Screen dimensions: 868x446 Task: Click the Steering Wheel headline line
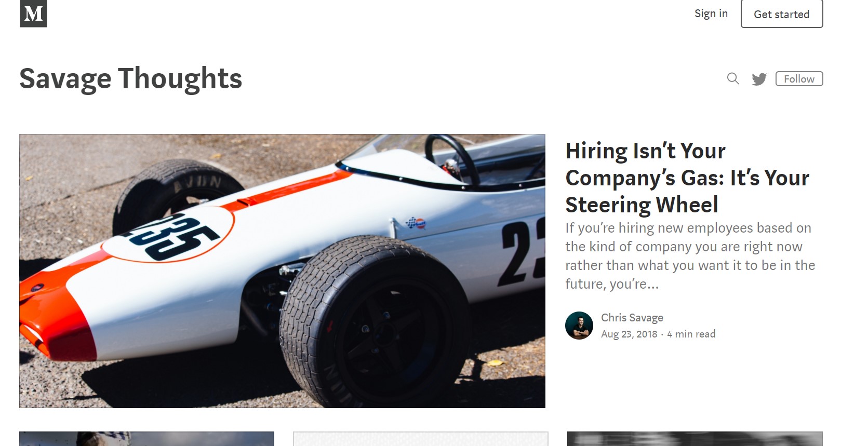click(x=642, y=205)
